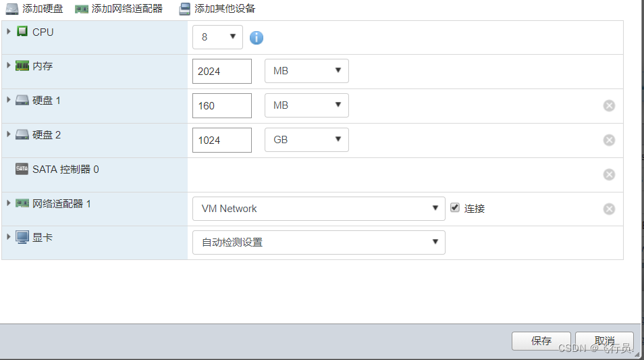Remove 硬盘 1 with its X icon

point(609,105)
